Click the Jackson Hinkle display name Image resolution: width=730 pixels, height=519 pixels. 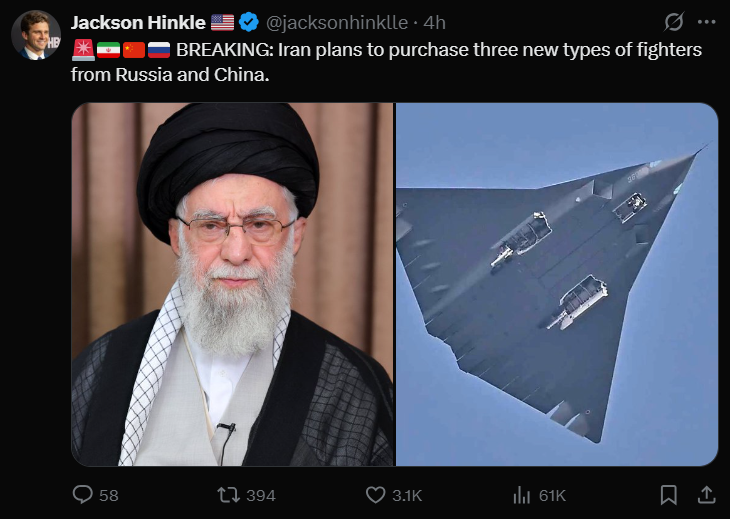pos(138,22)
